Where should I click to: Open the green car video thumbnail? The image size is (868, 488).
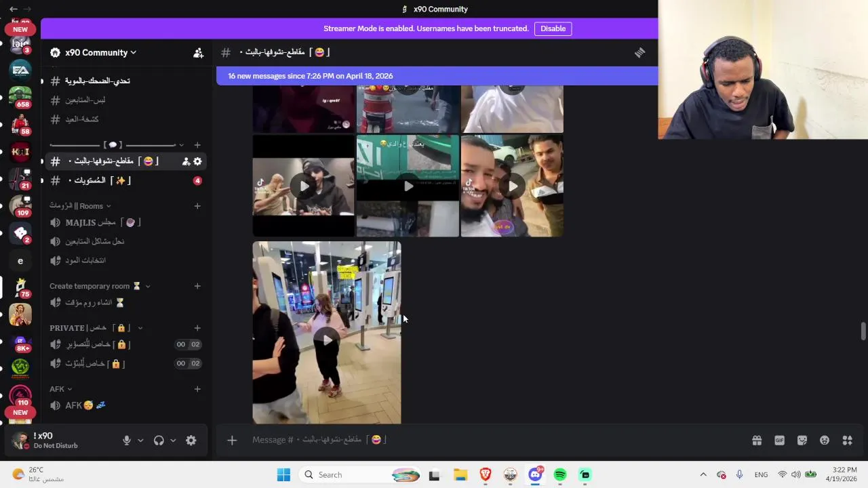point(408,186)
